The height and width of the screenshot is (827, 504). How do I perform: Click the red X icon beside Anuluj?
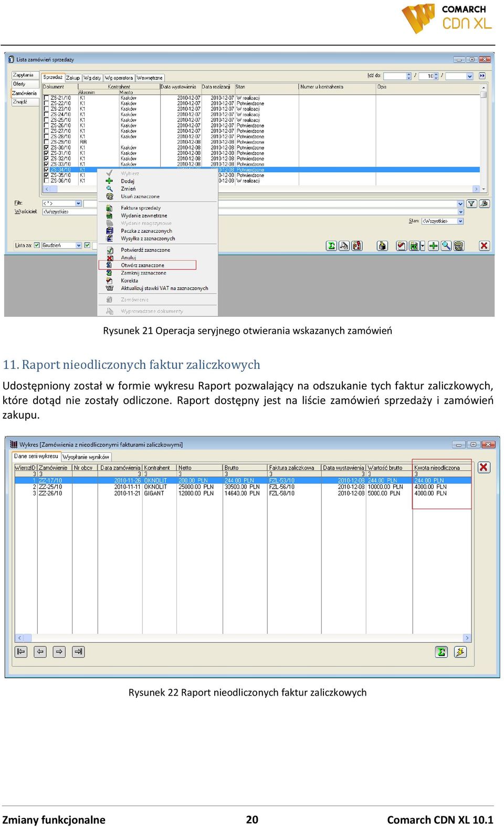110,258
